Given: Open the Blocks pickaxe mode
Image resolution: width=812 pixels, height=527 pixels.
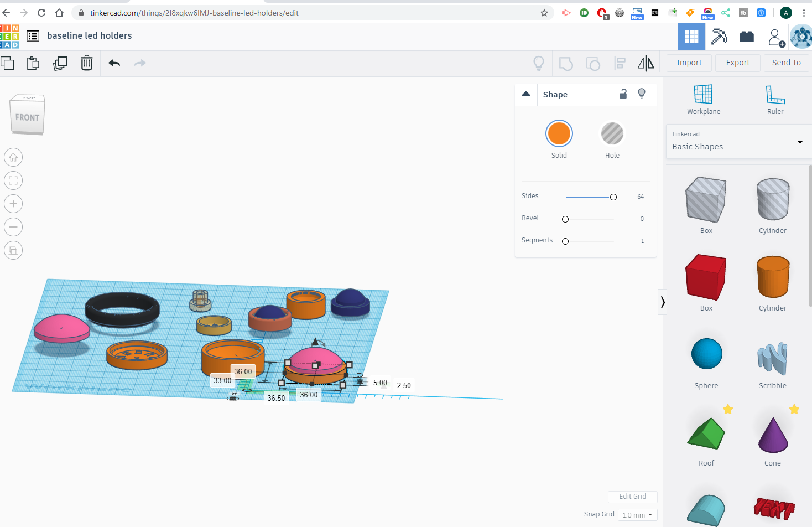Looking at the screenshot, I should pos(719,37).
